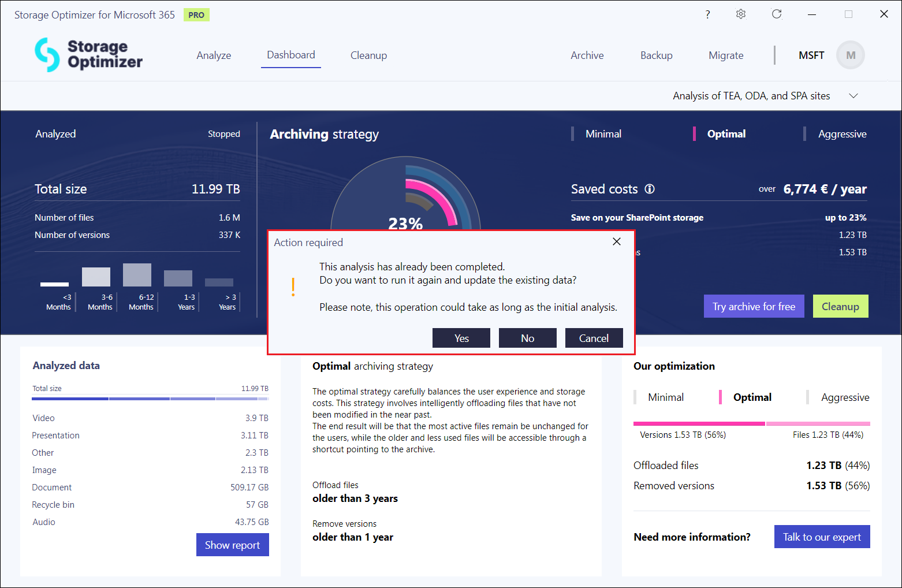Go to the Archive section

[587, 55]
